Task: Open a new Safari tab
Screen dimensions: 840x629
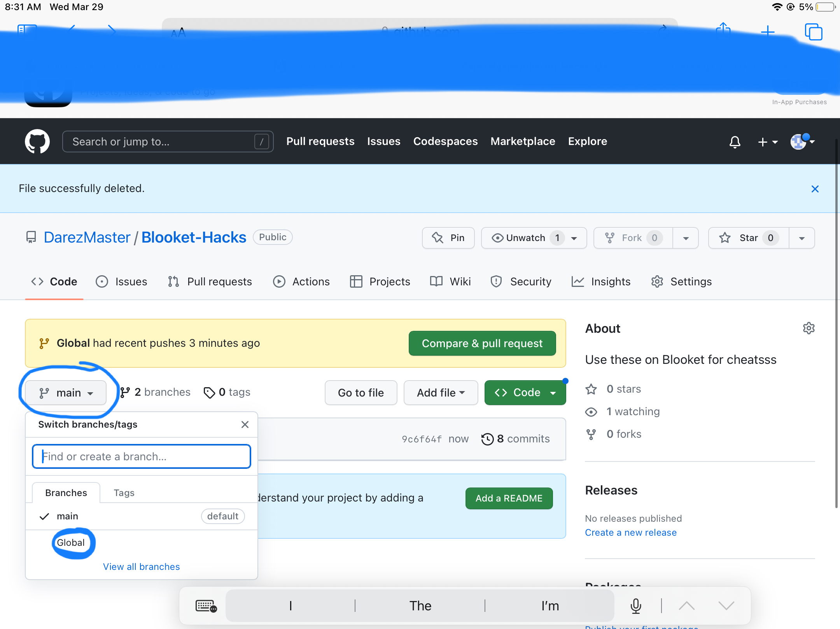Action: tap(768, 31)
